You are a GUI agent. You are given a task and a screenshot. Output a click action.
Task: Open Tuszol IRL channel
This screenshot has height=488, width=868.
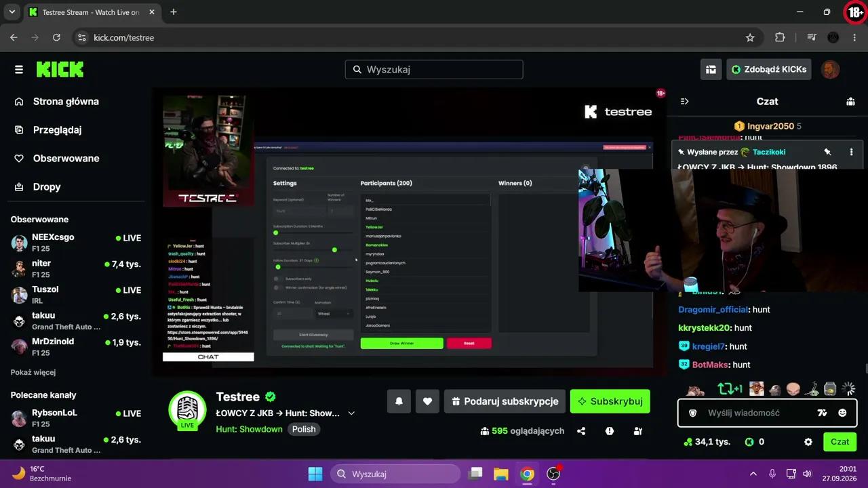pyautogui.click(x=76, y=295)
